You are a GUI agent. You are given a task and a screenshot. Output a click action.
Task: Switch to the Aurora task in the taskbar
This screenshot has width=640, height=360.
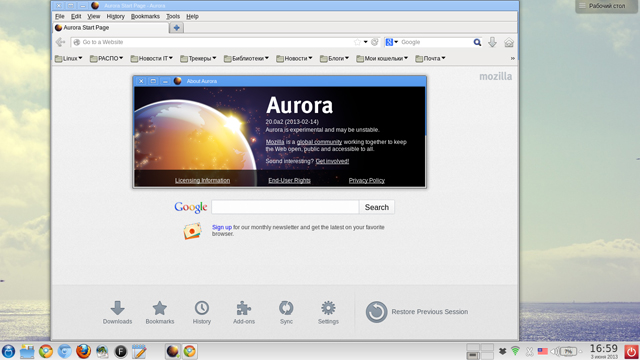tap(173, 351)
